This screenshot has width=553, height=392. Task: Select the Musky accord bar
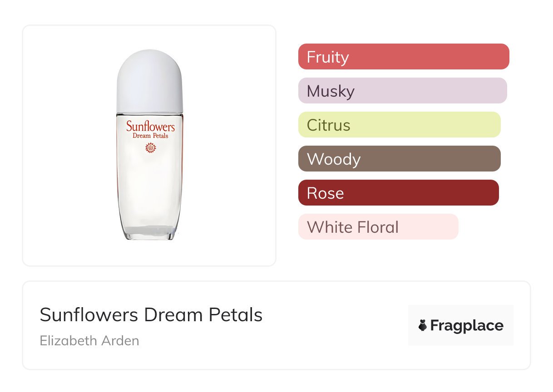(402, 91)
